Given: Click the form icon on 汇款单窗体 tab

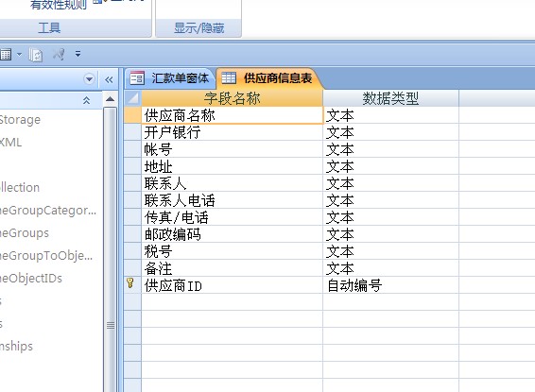Looking at the screenshot, I should (x=137, y=78).
